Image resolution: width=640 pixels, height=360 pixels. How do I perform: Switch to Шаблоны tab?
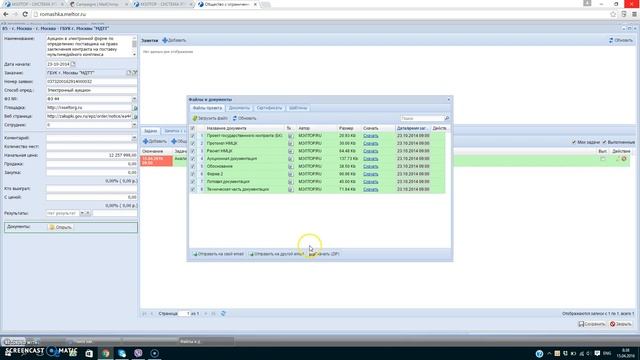[x=298, y=108]
